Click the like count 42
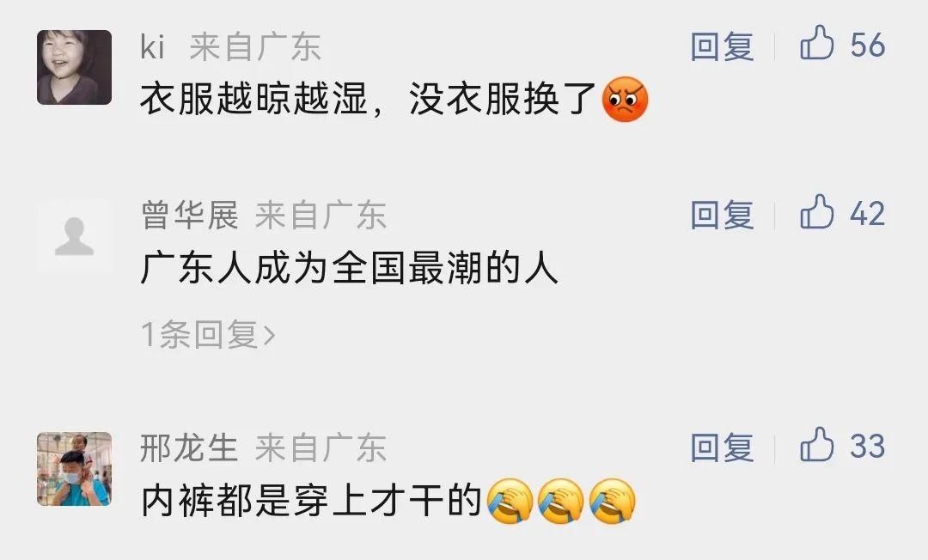 (868, 214)
